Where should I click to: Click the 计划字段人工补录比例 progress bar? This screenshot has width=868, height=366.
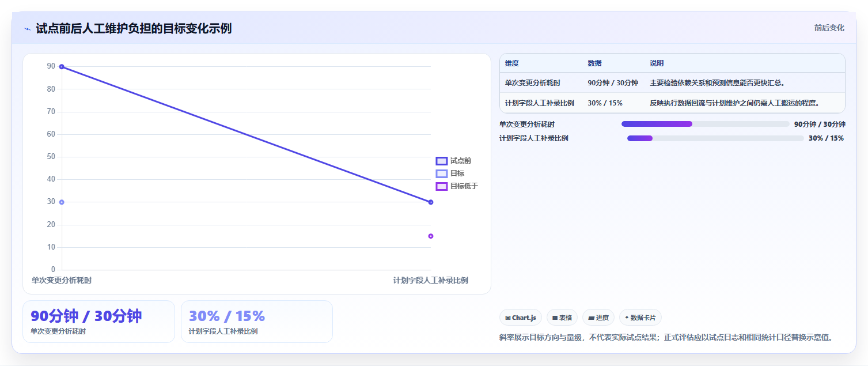[x=715, y=138]
